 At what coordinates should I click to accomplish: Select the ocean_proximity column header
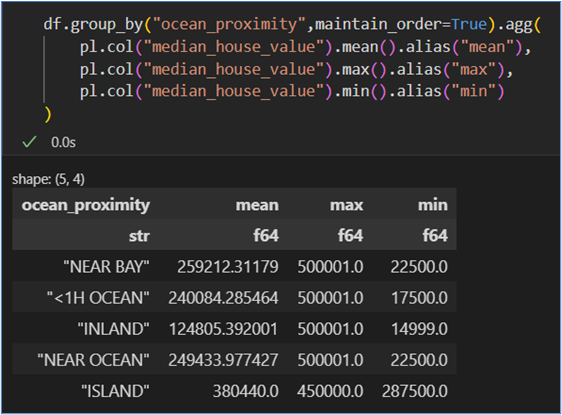pos(86,205)
